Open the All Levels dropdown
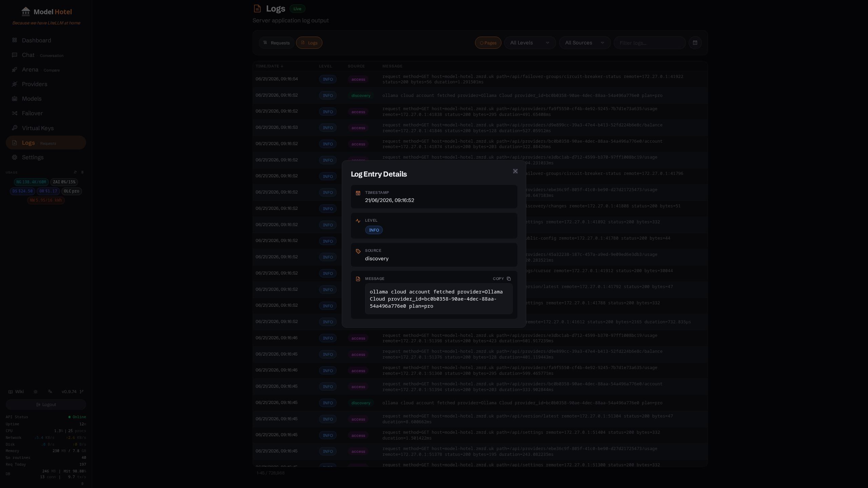 click(530, 43)
